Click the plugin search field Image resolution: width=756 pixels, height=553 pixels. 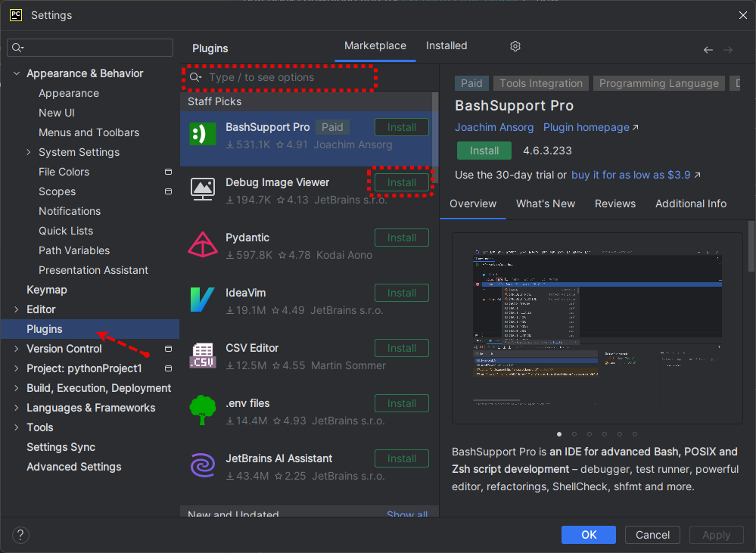[x=280, y=77]
